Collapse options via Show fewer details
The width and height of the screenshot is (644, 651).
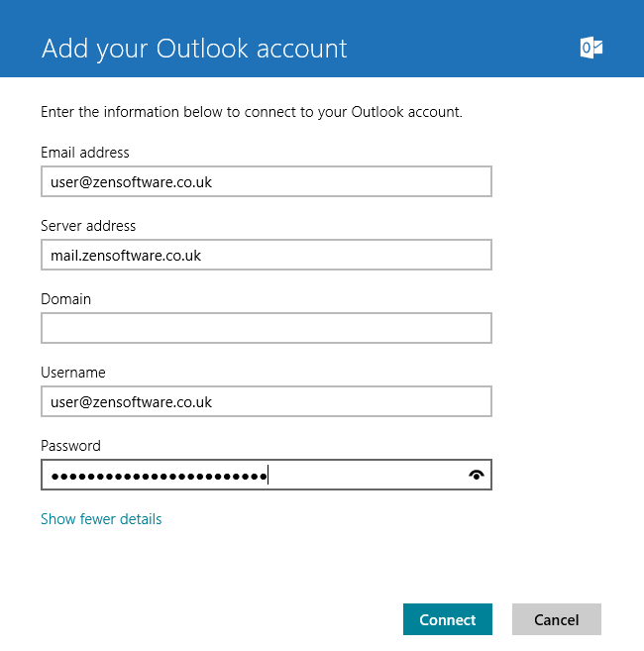[101, 519]
